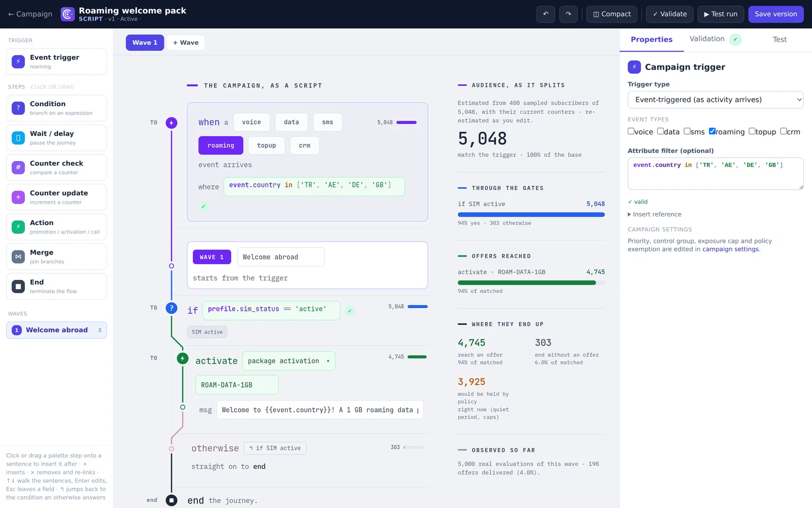Click the Counter update plus icon
This screenshot has height=508, width=812.
click(18, 197)
